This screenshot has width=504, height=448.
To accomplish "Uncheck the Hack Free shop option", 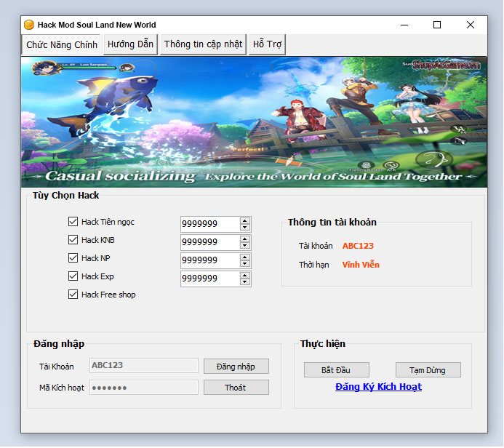I will pyautogui.click(x=73, y=295).
